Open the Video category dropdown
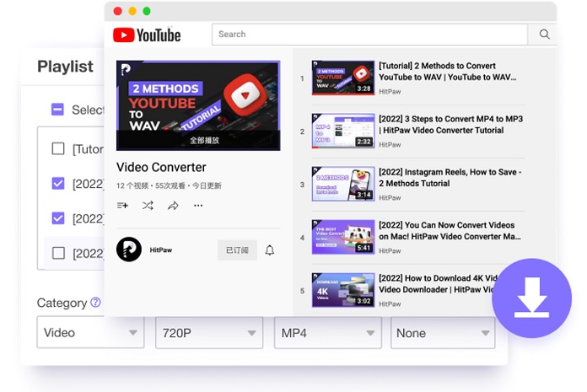This screenshot has width=587, height=392. click(x=90, y=332)
